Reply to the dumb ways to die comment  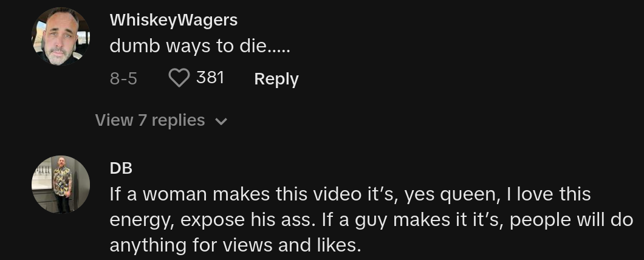coord(276,79)
